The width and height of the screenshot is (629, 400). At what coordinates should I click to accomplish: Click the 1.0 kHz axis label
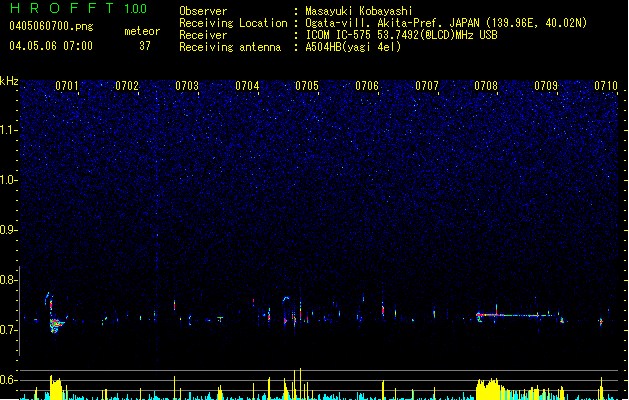[x=9, y=180]
